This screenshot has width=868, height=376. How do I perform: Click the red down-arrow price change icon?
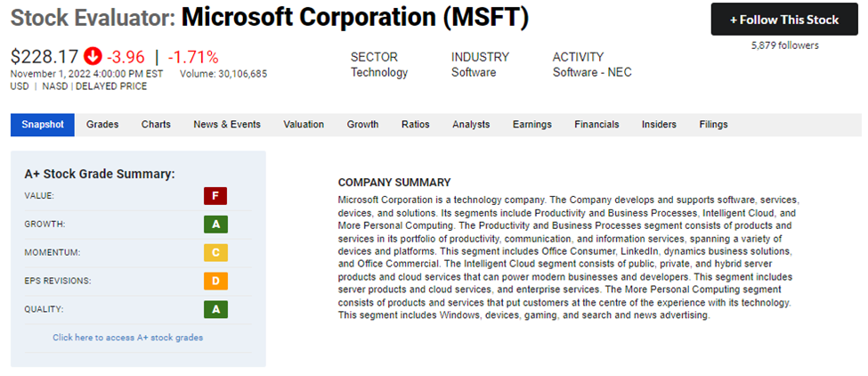(93, 57)
